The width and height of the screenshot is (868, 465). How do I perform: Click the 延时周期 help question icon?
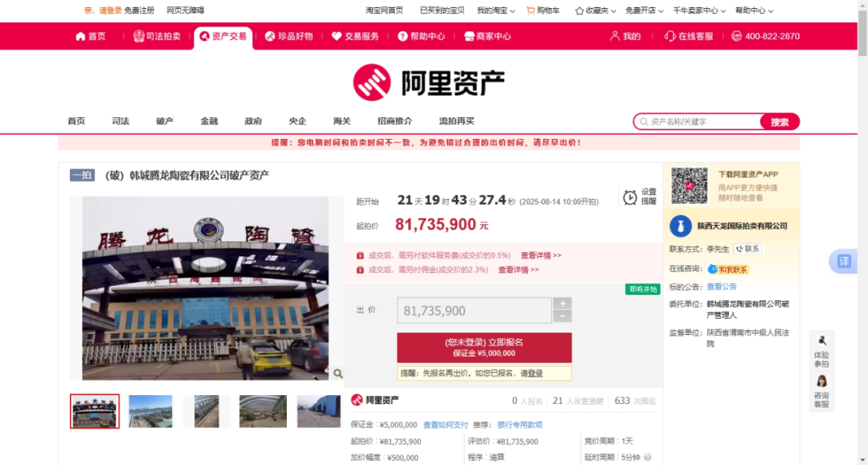click(x=648, y=457)
